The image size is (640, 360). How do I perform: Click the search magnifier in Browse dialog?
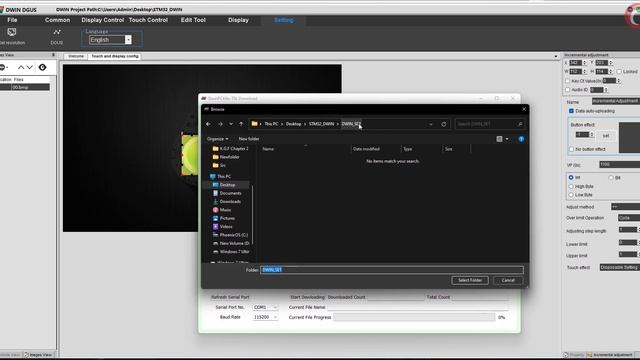pyautogui.click(x=520, y=124)
